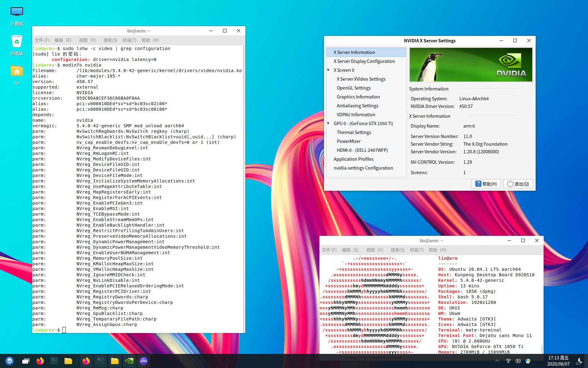The image size is (588, 368).
Task: Toggle night mode moon icon
Action: (579, 361)
